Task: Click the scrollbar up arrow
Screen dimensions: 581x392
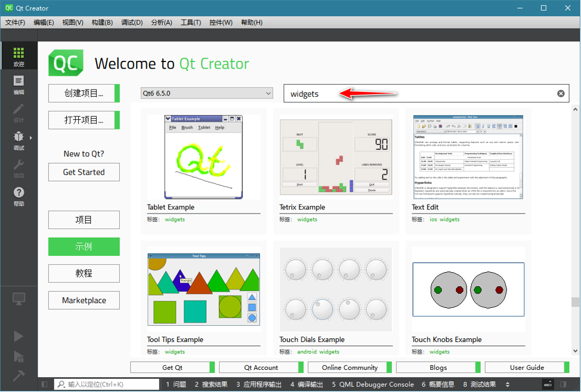Action: tap(575, 109)
